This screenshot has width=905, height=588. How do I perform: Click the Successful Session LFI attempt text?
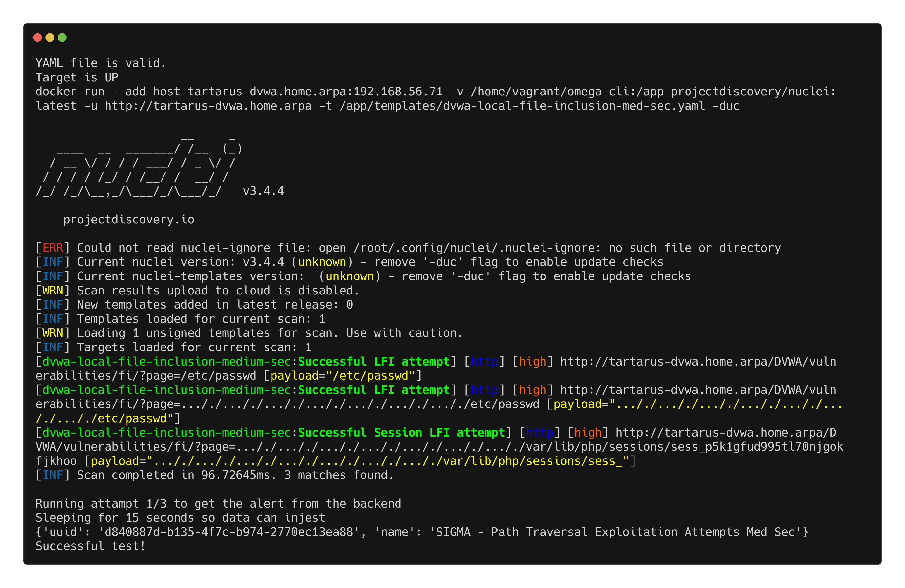click(x=401, y=432)
